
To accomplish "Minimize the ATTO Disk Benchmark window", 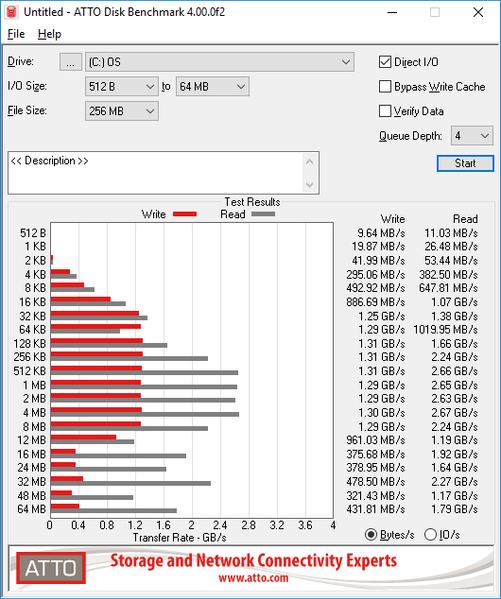I will point(392,12).
